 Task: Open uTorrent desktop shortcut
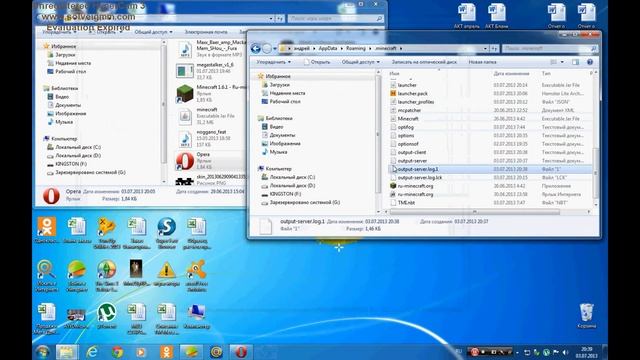(106, 316)
